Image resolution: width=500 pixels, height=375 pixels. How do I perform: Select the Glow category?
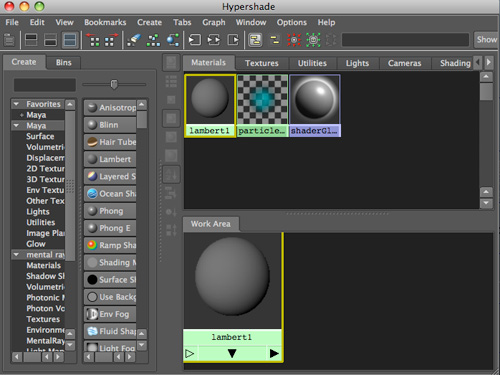click(36, 244)
